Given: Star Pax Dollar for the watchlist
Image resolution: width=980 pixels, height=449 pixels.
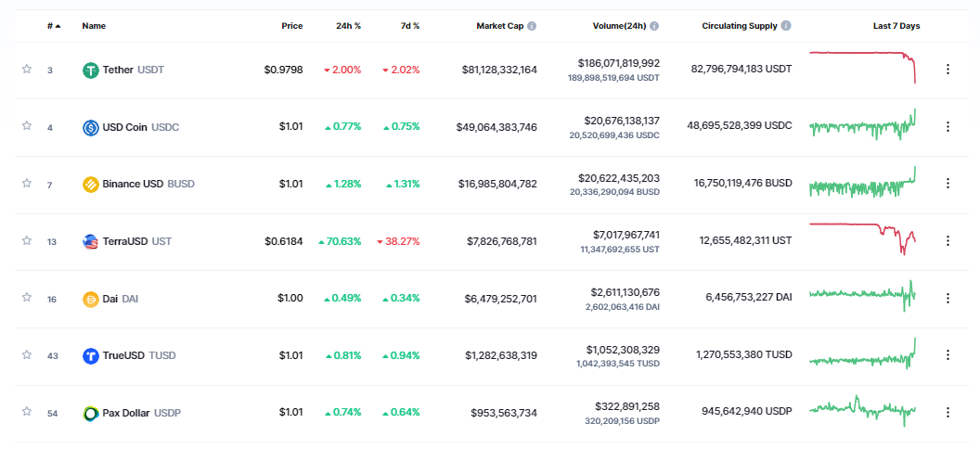Looking at the screenshot, I should click(x=27, y=412).
